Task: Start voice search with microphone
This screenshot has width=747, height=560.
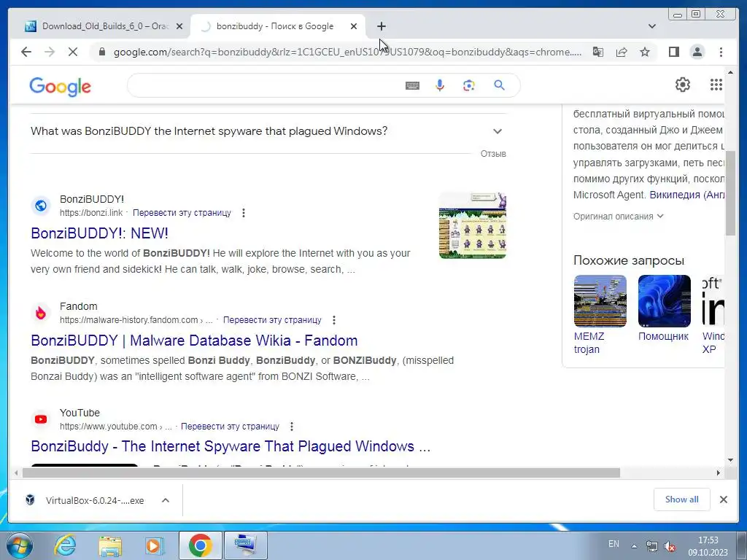Action: click(x=440, y=85)
